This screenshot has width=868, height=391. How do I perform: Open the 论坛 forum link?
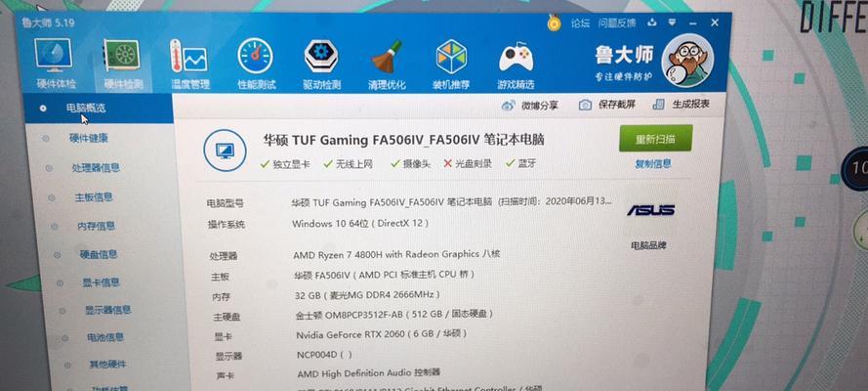[x=580, y=22]
